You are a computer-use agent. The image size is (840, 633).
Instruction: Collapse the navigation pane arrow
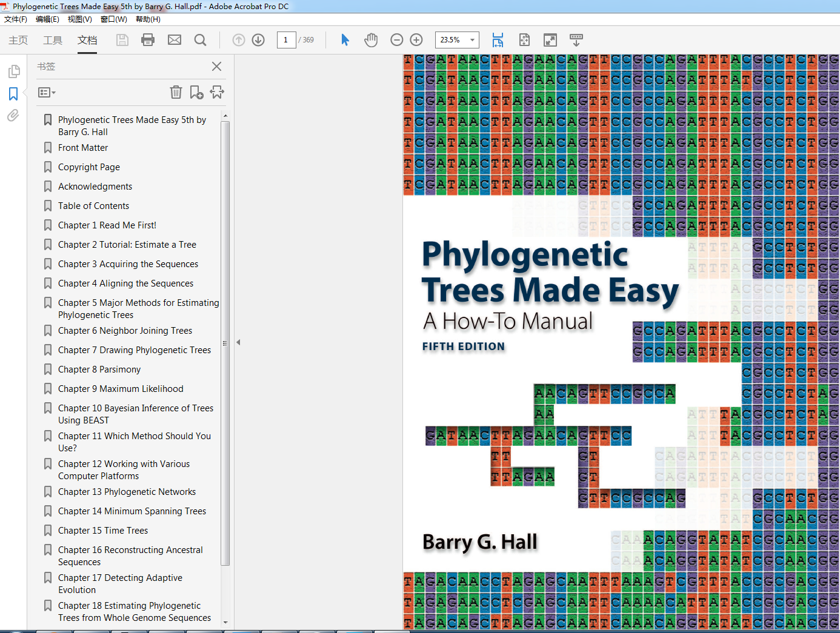tap(238, 342)
